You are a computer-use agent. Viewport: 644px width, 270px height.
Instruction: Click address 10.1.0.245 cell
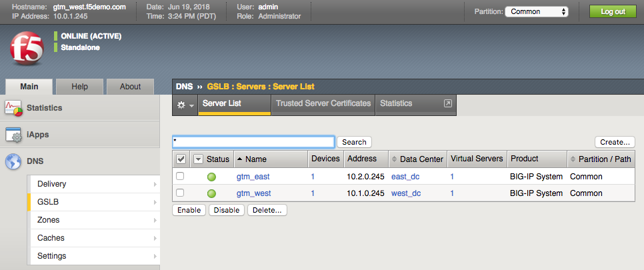[x=365, y=193]
